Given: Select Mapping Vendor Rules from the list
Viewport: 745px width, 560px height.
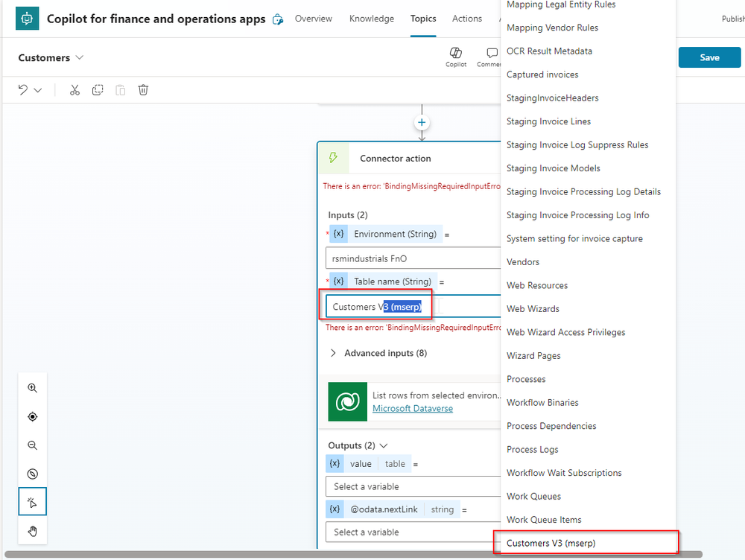Looking at the screenshot, I should [589, 28].
